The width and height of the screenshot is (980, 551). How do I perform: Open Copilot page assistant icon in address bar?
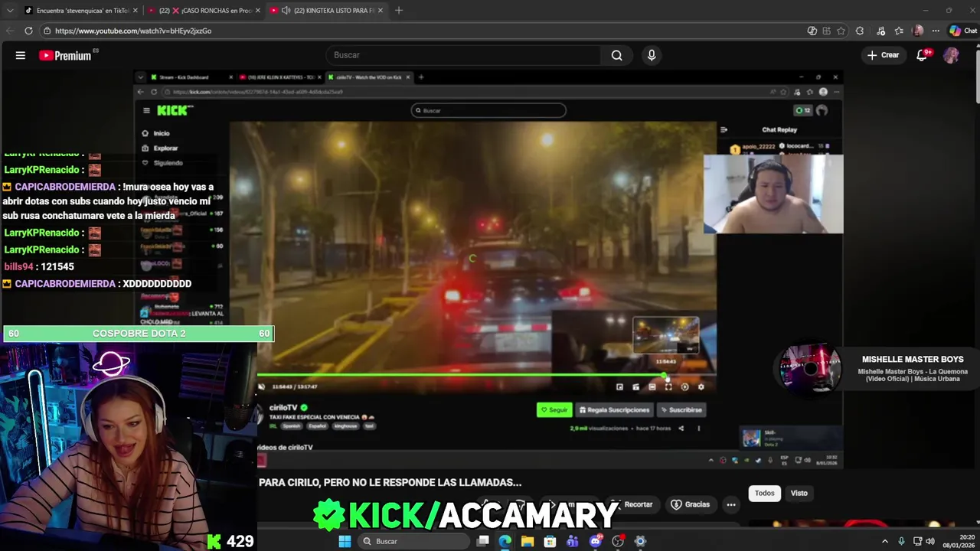pyautogui.click(x=812, y=31)
